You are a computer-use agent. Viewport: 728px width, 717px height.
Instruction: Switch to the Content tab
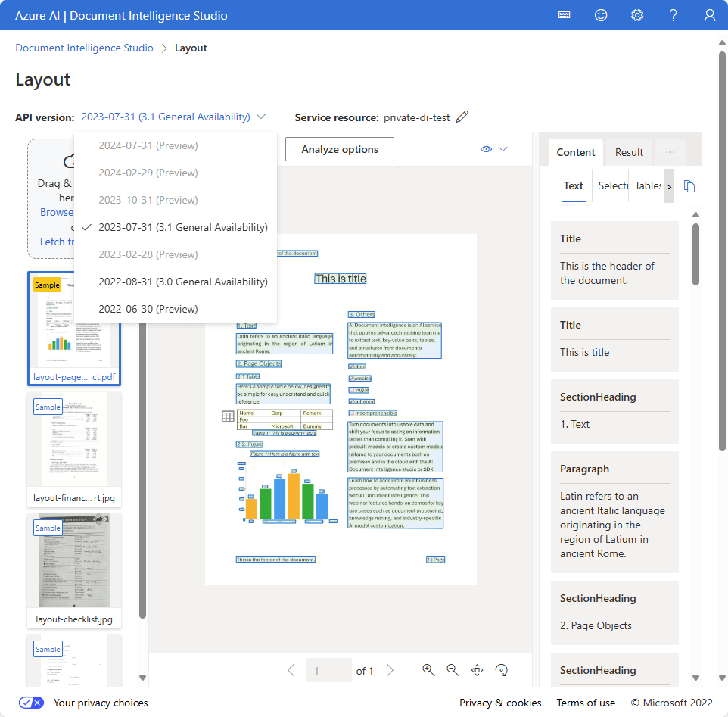click(576, 152)
